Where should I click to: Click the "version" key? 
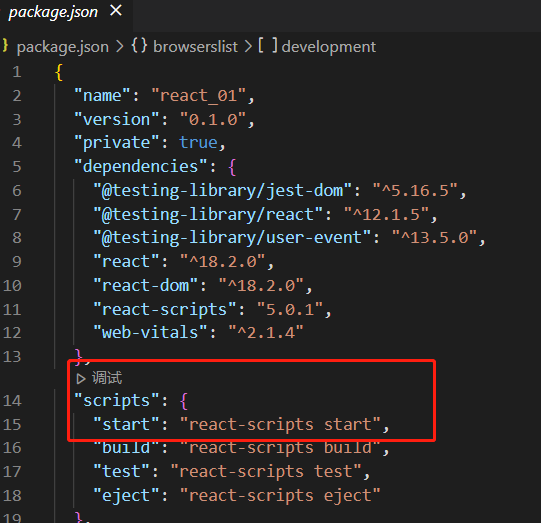[x=117, y=119]
